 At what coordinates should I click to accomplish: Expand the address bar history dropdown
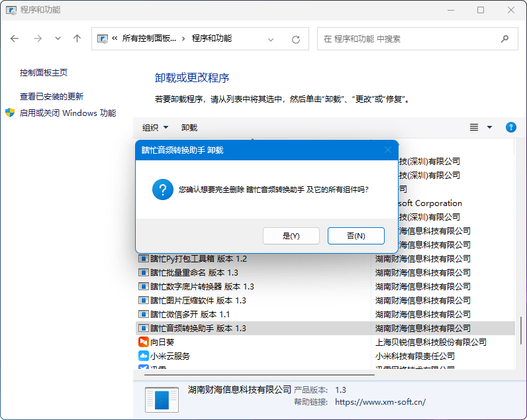click(x=271, y=39)
